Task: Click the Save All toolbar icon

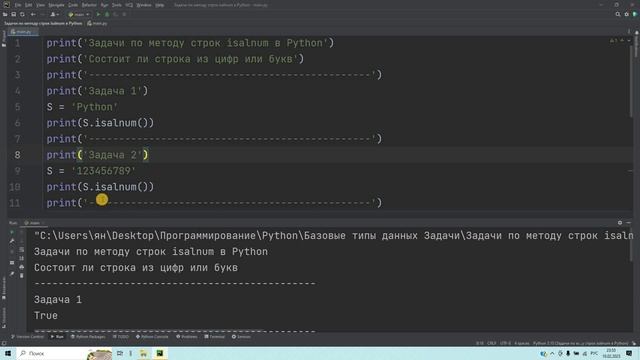Action: click(13, 14)
